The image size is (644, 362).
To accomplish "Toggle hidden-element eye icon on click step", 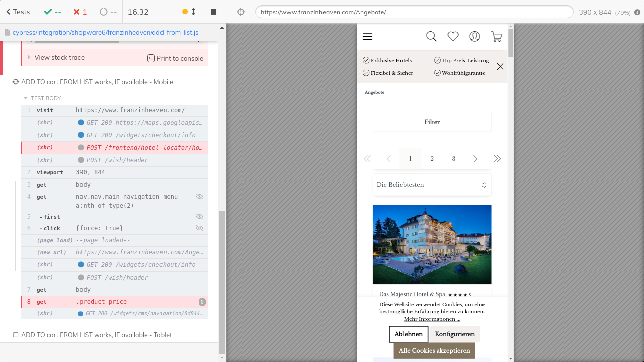I will coord(199,228).
